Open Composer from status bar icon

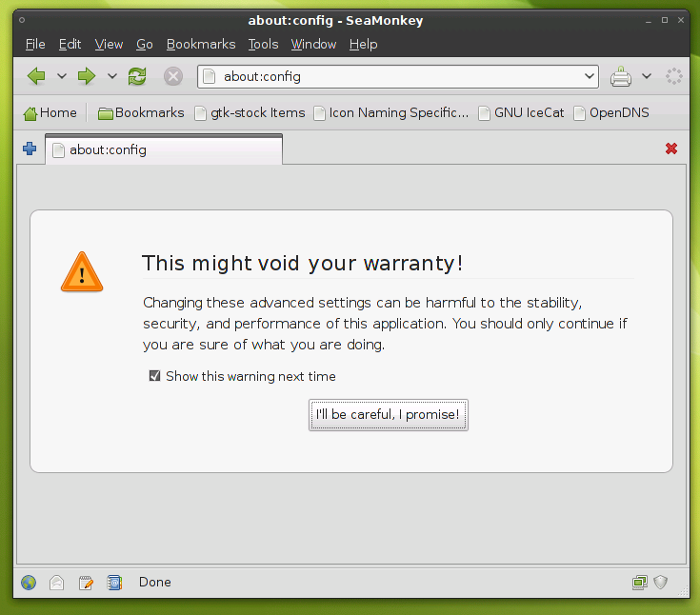(86, 583)
